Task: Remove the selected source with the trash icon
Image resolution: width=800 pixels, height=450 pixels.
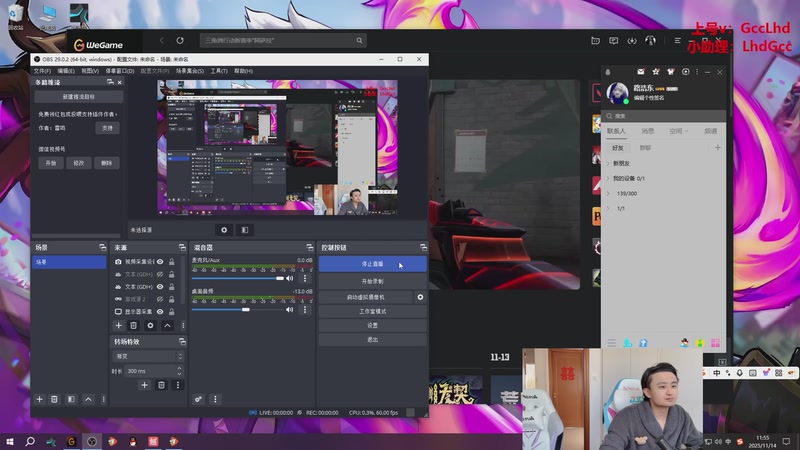Action: click(133, 326)
